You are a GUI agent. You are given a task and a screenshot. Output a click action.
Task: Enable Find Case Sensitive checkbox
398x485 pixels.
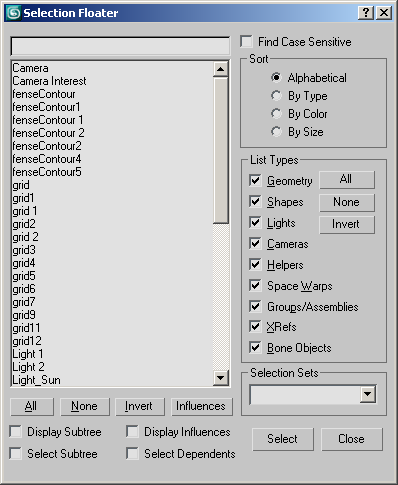[246, 42]
